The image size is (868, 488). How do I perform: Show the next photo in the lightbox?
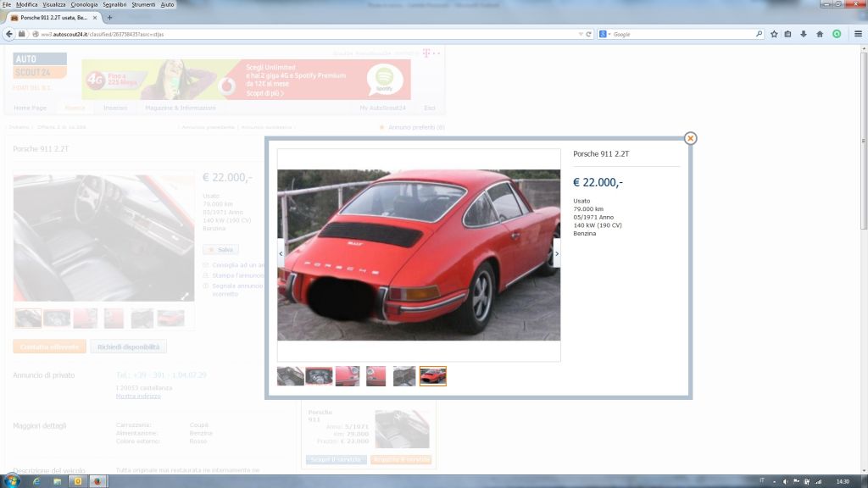557,253
